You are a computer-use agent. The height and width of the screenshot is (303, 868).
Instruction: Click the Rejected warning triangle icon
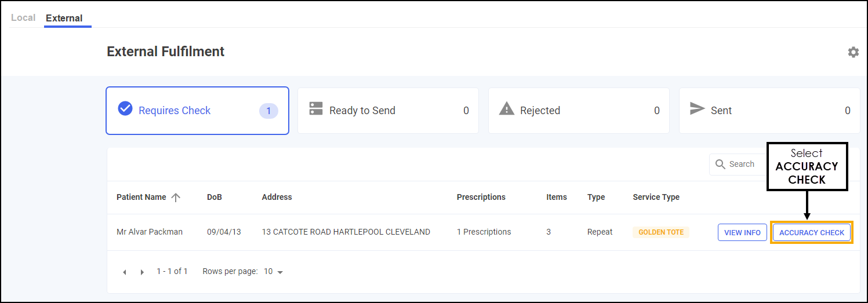click(507, 109)
